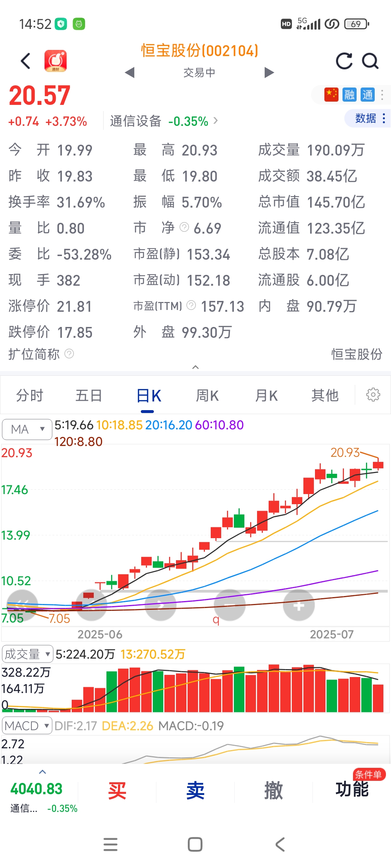Viewport: 391px width, 868px height.
Task: Show help for 市盈(TTM) question icon
Action: pos(191,306)
